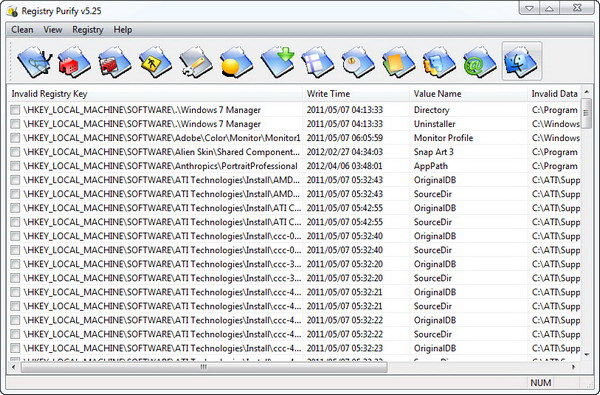600x395 pixels.
Task: Click the horizontal scrollbar thumb
Action: tap(204, 367)
